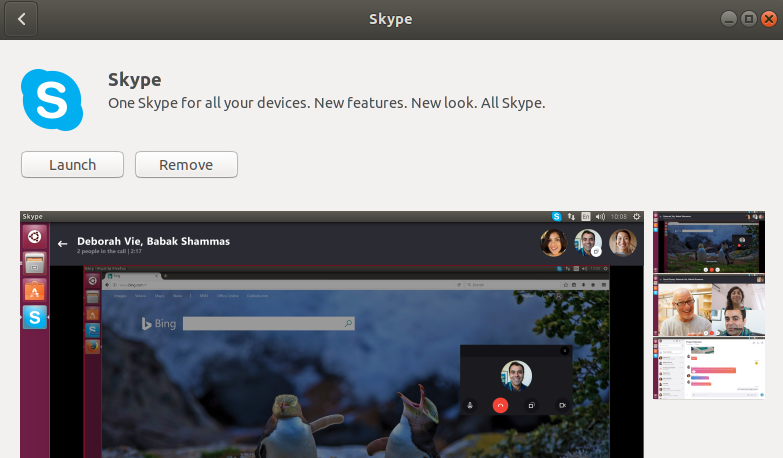Screen dimensions: 783x458
Task: Open the second thumbnail showing the group video call
Action: (709, 305)
